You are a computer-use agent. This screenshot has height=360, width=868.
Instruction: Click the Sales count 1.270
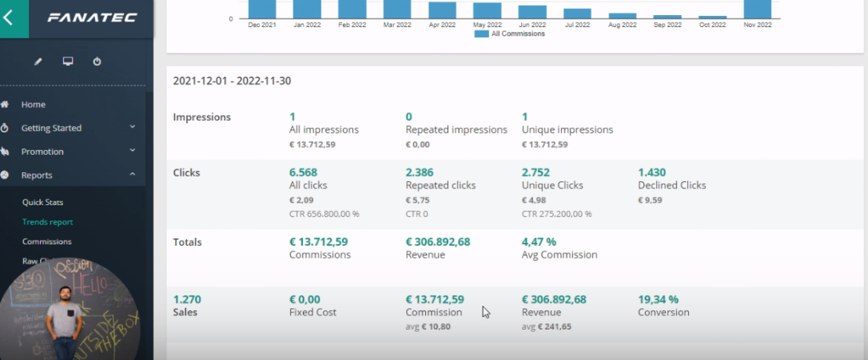(187, 299)
